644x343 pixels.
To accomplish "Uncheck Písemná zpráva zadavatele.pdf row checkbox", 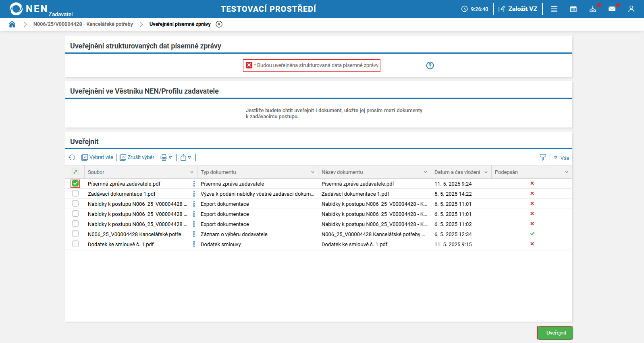I will coord(75,184).
